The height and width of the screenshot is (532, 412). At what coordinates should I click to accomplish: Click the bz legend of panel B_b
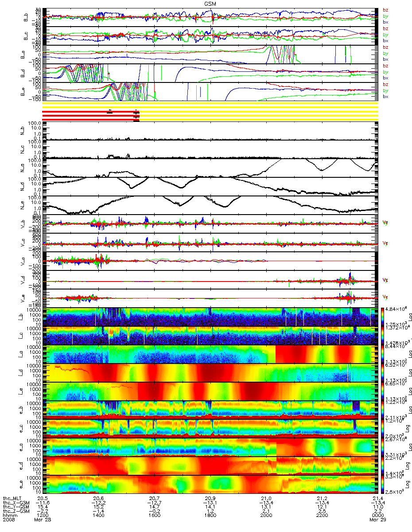click(385, 10)
